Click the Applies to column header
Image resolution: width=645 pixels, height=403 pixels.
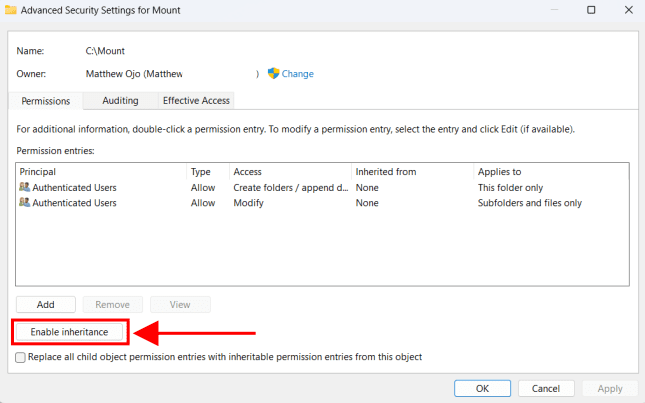click(548, 172)
